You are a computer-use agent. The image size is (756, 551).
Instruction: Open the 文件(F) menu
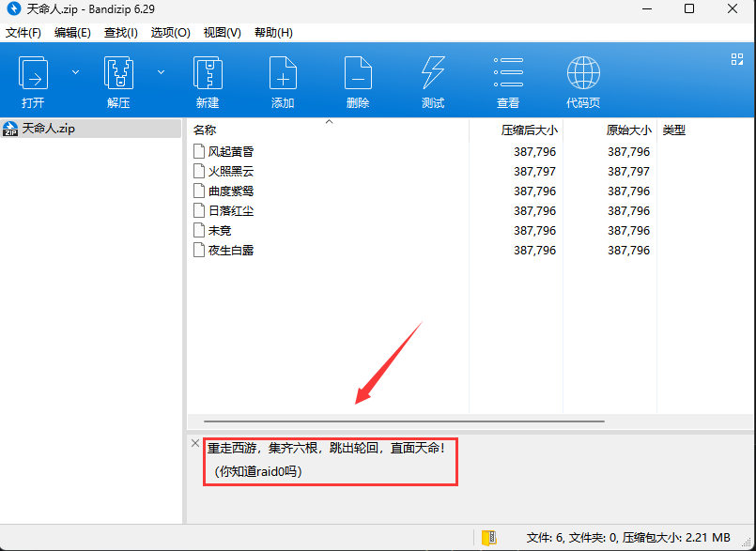(23, 33)
